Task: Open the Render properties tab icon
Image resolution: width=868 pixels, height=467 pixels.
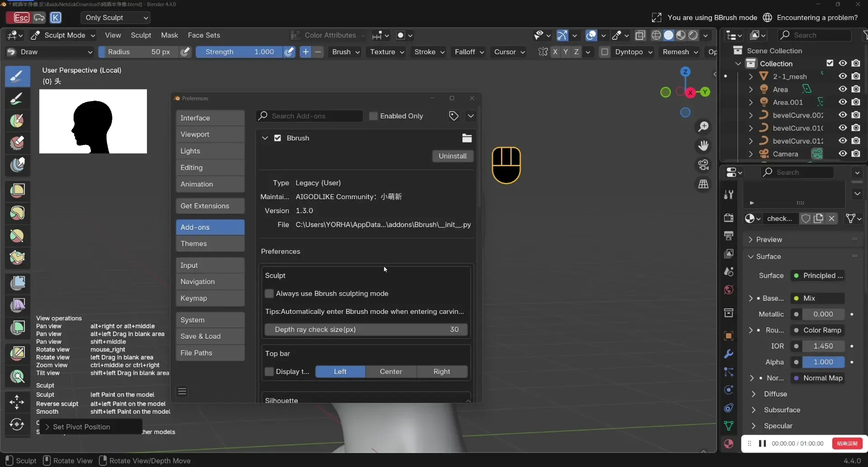Action: [x=729, y=218]
